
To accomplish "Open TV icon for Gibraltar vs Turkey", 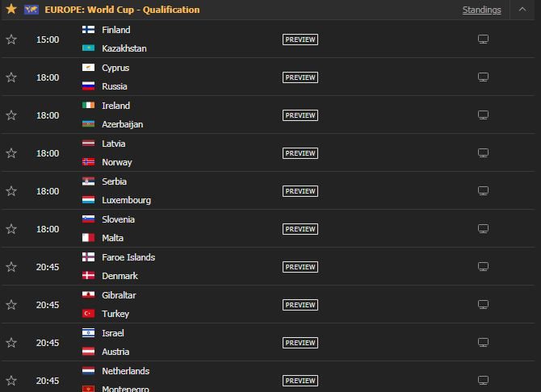I will (x=483, y=305).
